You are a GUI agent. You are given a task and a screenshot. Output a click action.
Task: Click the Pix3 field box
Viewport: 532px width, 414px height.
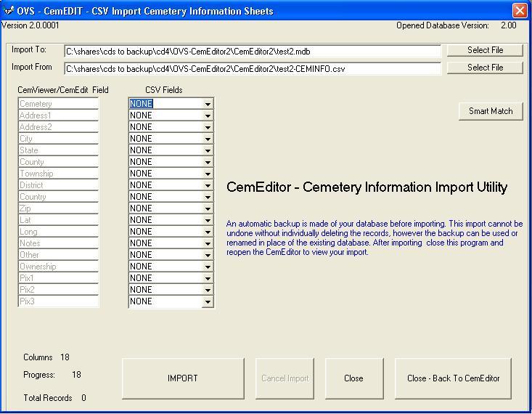tap(58, 301)
